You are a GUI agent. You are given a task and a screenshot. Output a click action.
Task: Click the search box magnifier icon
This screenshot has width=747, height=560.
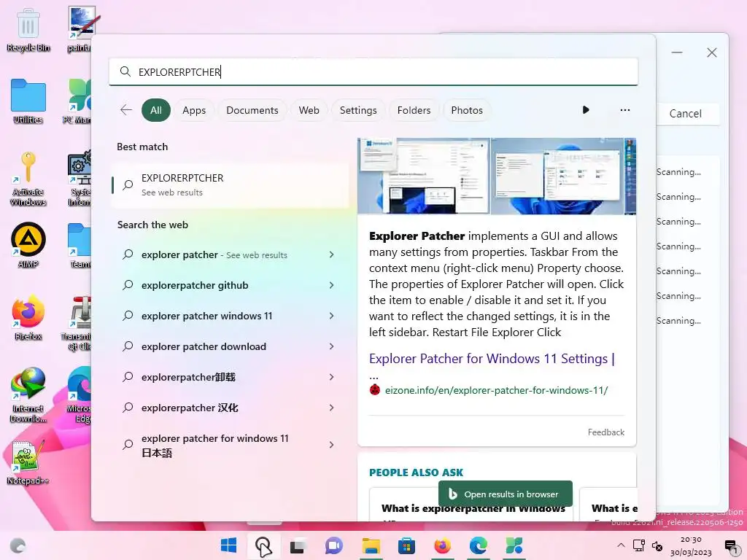(125, 71)
